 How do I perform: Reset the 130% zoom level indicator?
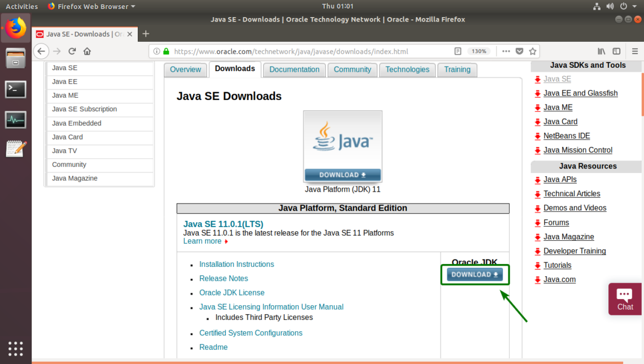pyautogui.click(x=479, y=51)
